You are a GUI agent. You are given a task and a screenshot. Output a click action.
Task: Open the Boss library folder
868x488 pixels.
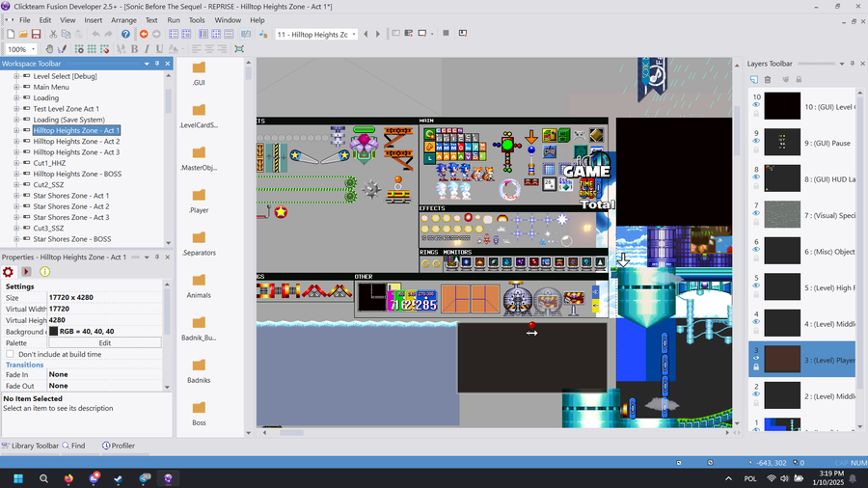point(199,414)
